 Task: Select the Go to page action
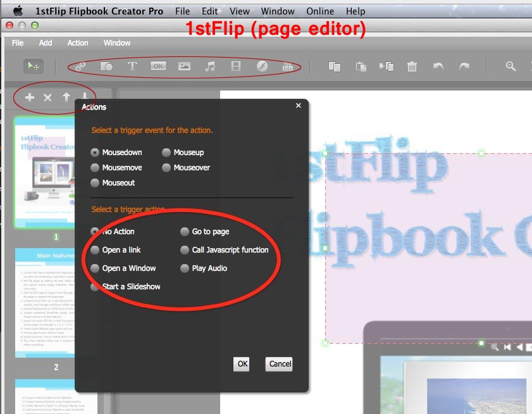pos(185,232)
